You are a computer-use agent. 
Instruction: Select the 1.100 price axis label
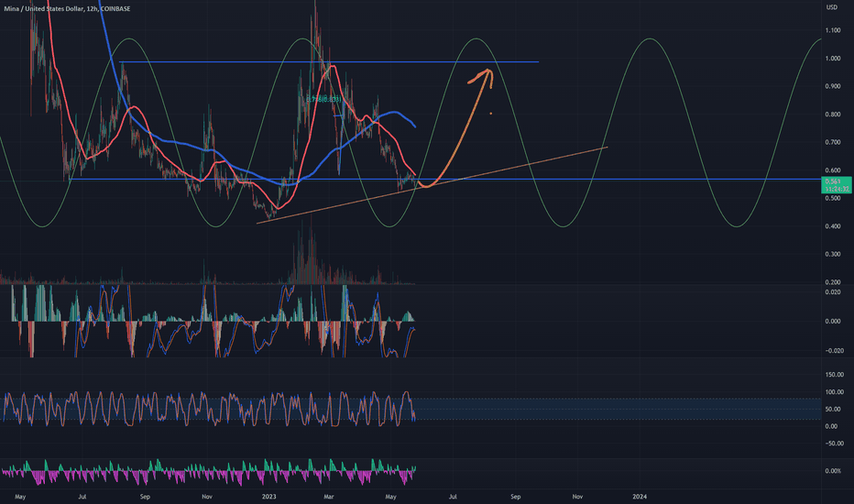(833, 30)
